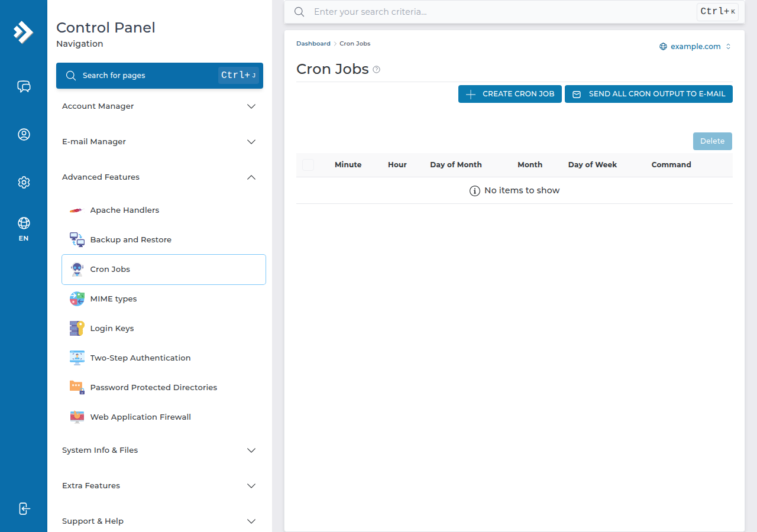The image size is (757, 532).
Task: Tick the select-all checkbox in table header
Action: (x=308, y=165)
